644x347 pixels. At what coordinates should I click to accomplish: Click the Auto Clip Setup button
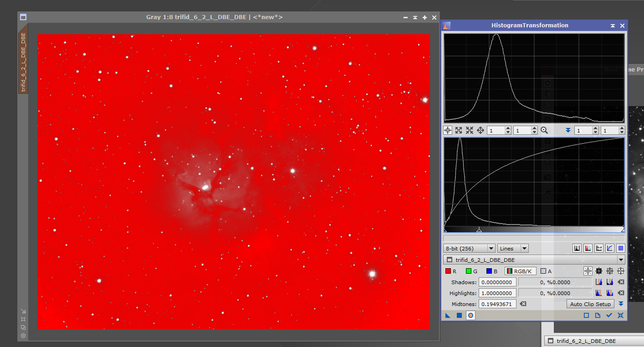590,304
